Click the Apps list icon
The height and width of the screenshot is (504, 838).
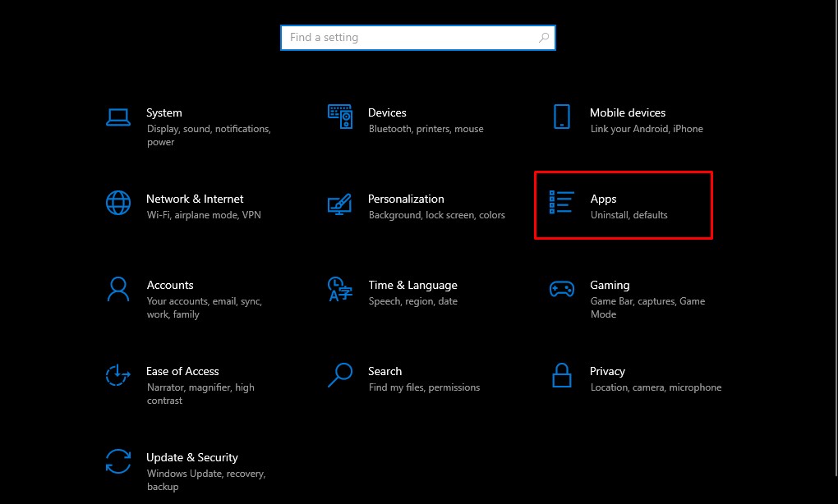click(561, 204)
